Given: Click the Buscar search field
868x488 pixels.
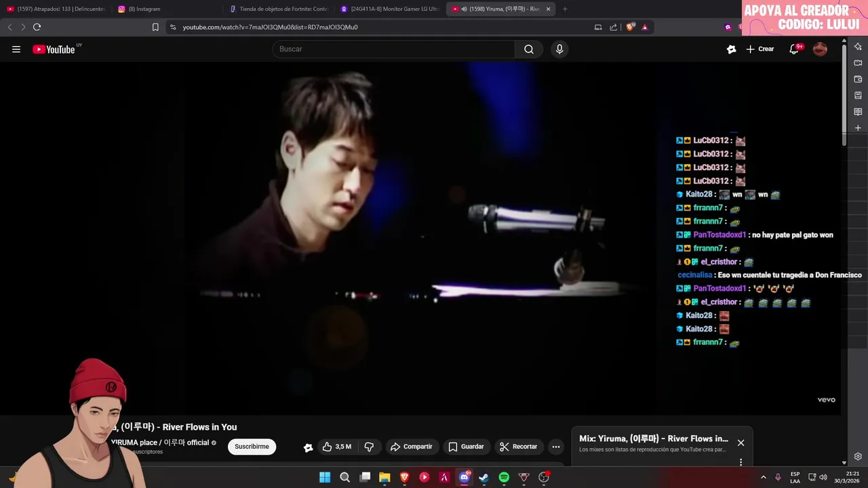Looking at the screenshot, I should [x=393, y=49].
